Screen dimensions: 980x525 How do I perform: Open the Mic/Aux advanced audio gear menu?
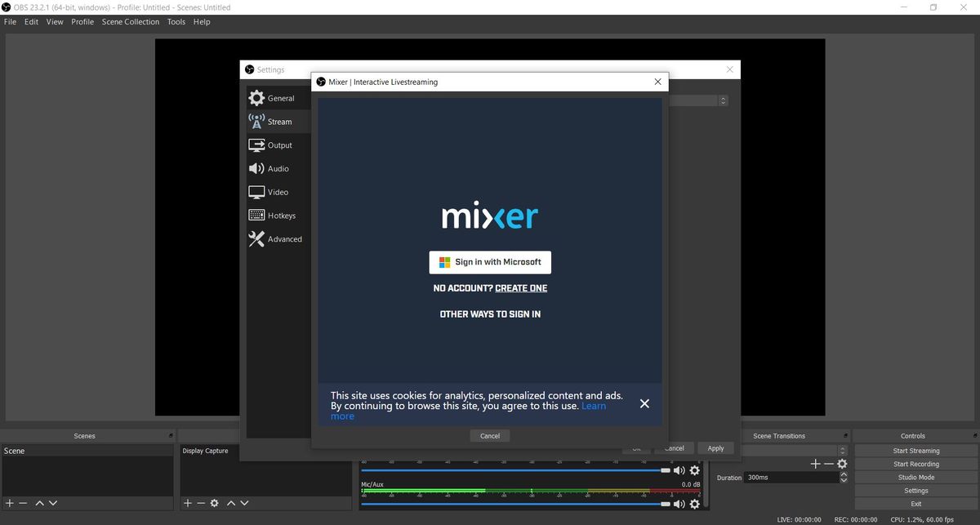pos(695,504)
